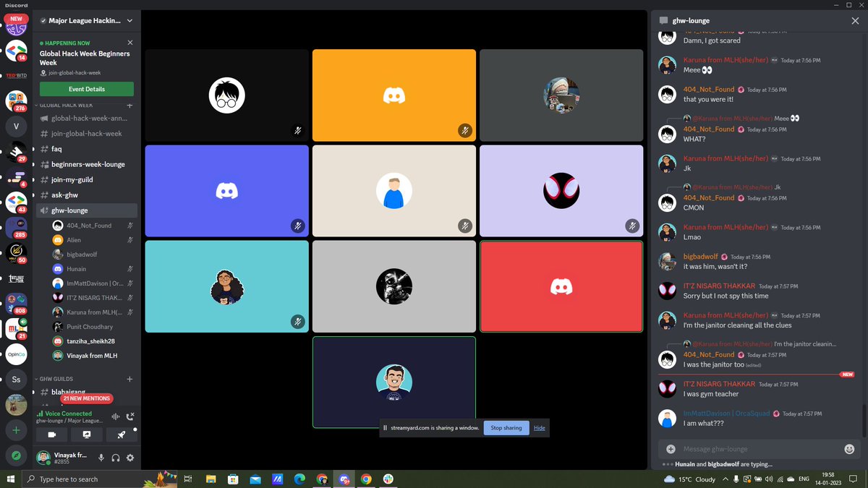Open the join-my-guild channel
The width and height of the screenshot is (868, 488).
point(87,179)
